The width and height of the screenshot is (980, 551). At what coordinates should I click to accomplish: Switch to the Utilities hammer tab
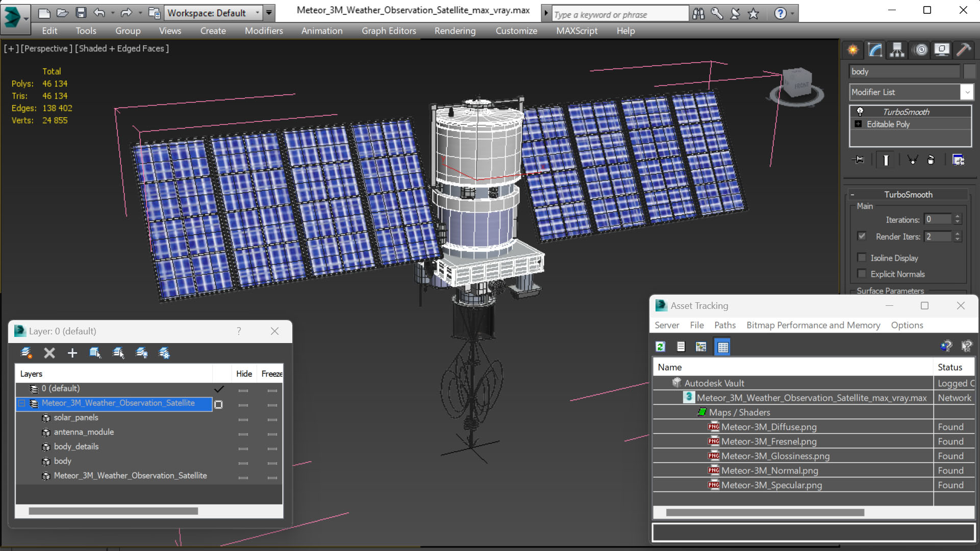click(x=964, y=49)
